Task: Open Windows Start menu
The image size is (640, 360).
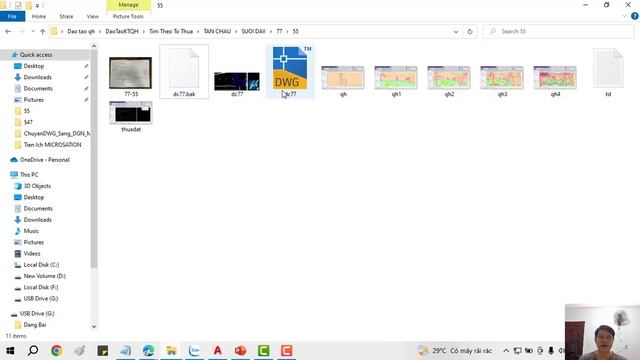Action: [x=10, y=351]
